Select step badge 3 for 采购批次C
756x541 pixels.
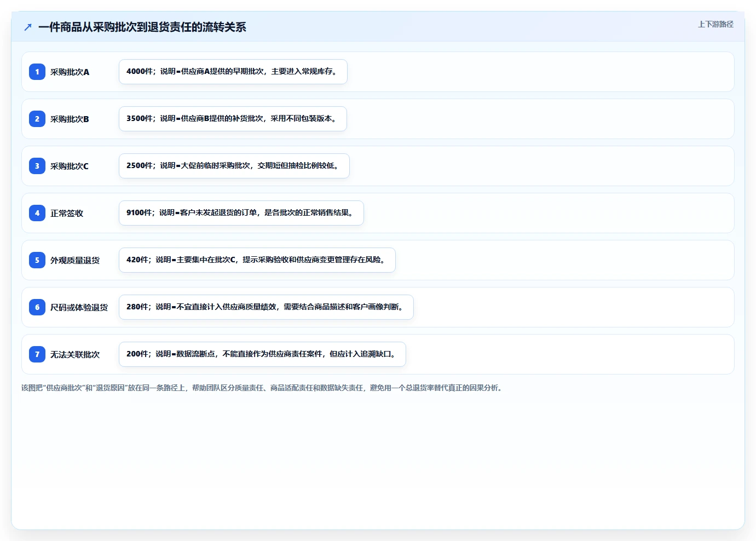[x=37, y=166]
